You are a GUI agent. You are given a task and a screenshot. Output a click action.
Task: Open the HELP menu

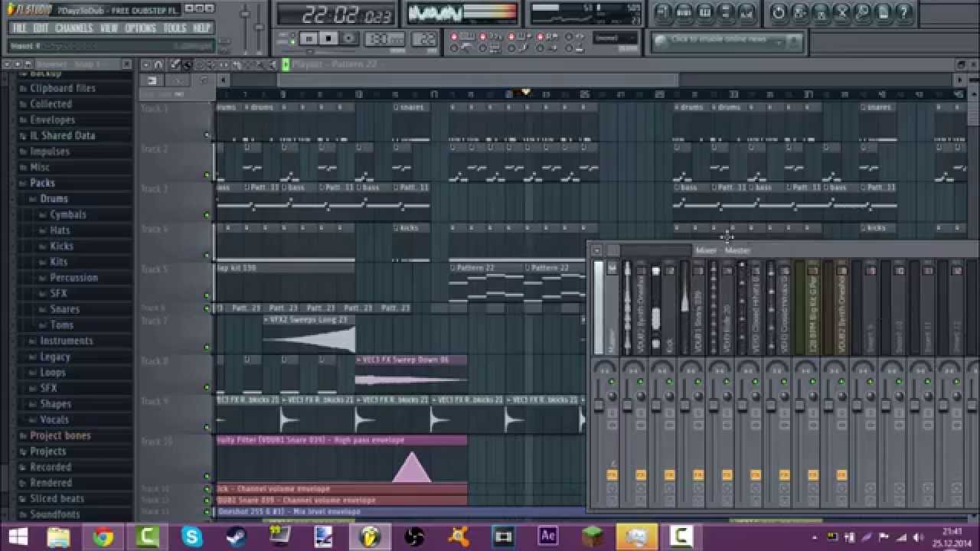[x=201, y=28]
